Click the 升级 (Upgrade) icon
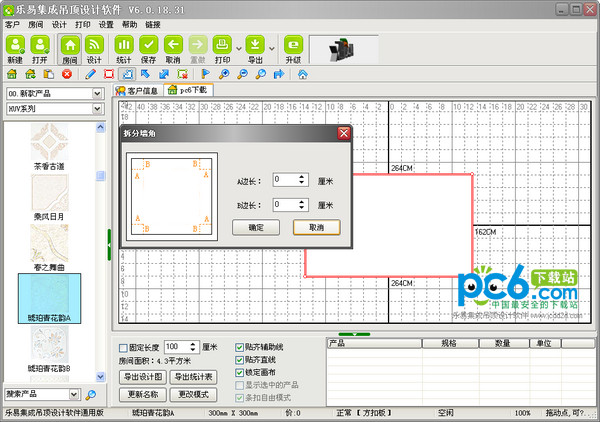 pos(293,46)
